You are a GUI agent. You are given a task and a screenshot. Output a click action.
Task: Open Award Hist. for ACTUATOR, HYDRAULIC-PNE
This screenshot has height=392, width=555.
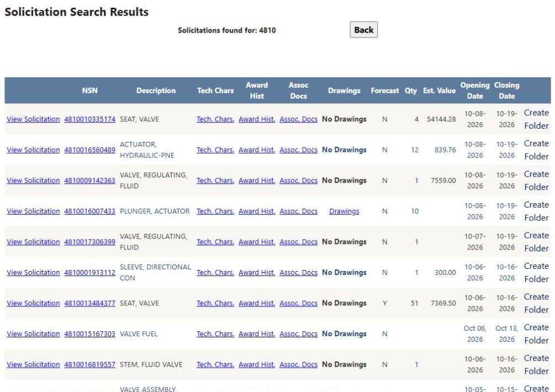tap(257, 150)
